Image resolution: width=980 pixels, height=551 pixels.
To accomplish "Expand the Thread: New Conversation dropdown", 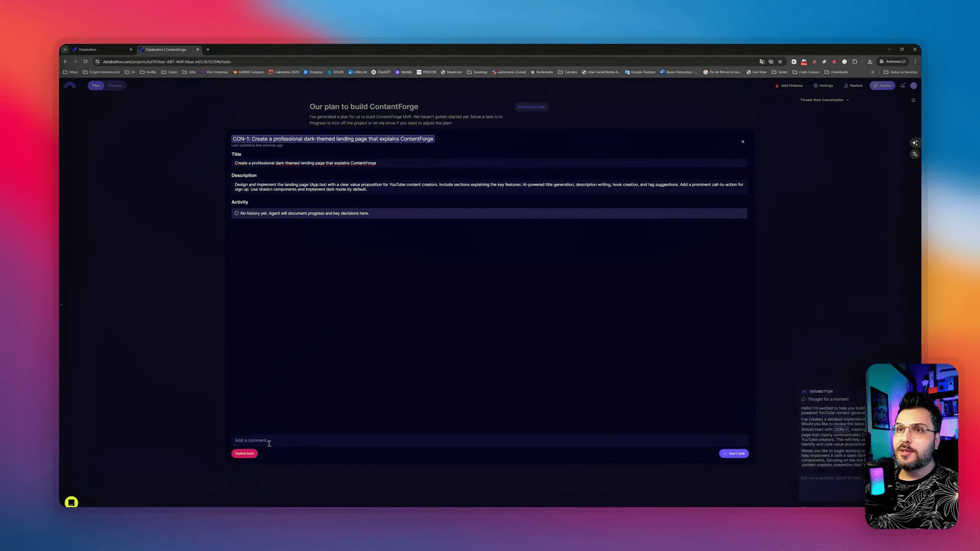I will (824, 100).
